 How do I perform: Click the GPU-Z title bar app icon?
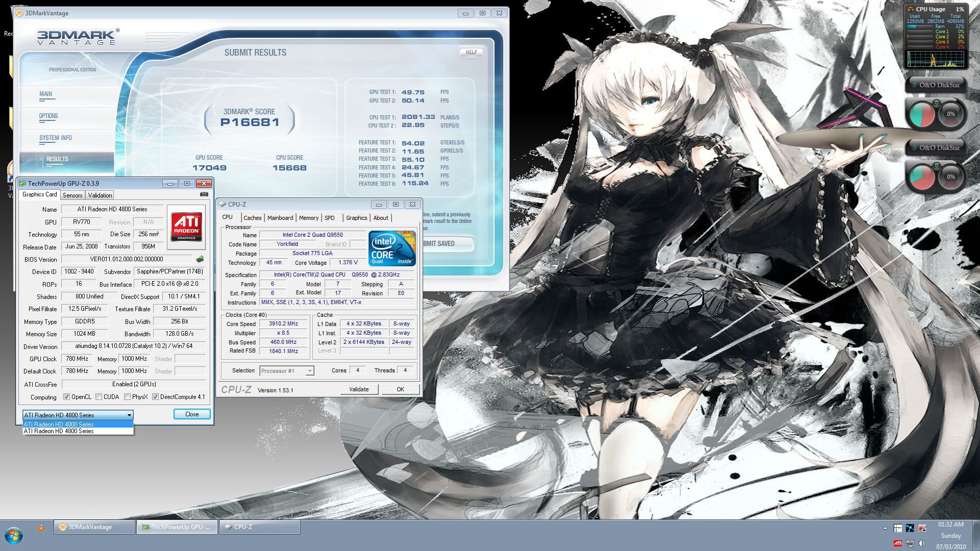point(22,183)
